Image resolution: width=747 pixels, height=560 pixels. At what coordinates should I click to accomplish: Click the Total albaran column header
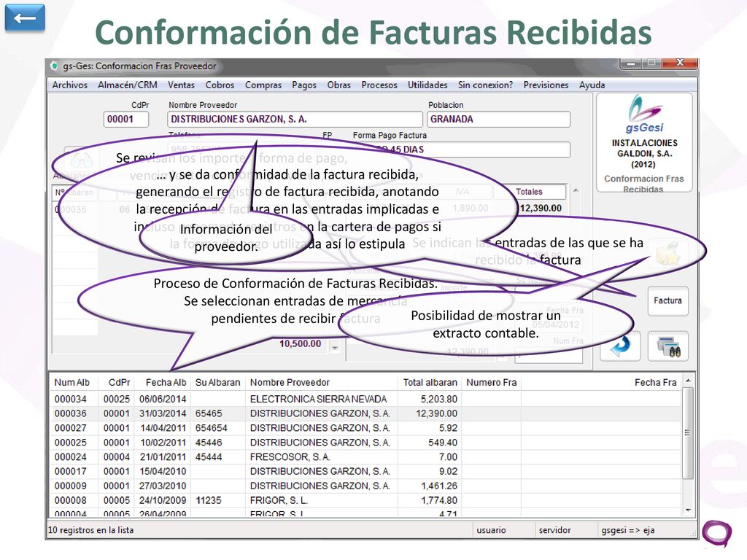[430, 382]
